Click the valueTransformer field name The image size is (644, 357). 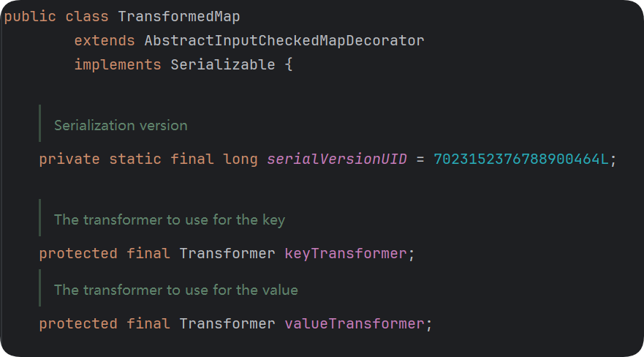355,324
